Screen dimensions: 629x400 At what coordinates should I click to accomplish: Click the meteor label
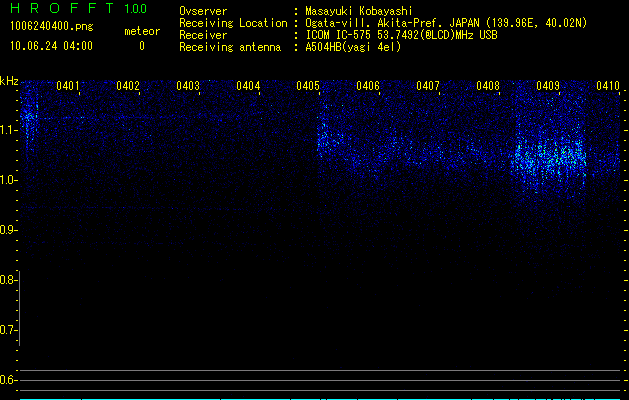tap(142, 31)
